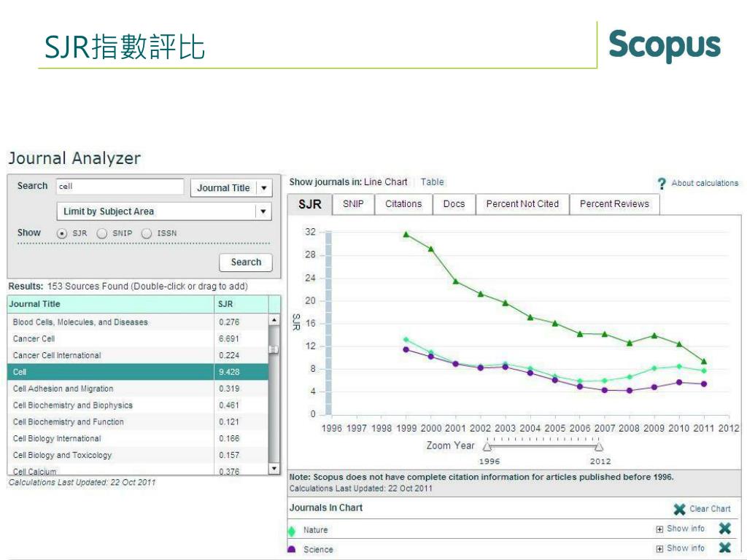Select the 'Cell Biochemistry and Function' row

coord(138,422)
